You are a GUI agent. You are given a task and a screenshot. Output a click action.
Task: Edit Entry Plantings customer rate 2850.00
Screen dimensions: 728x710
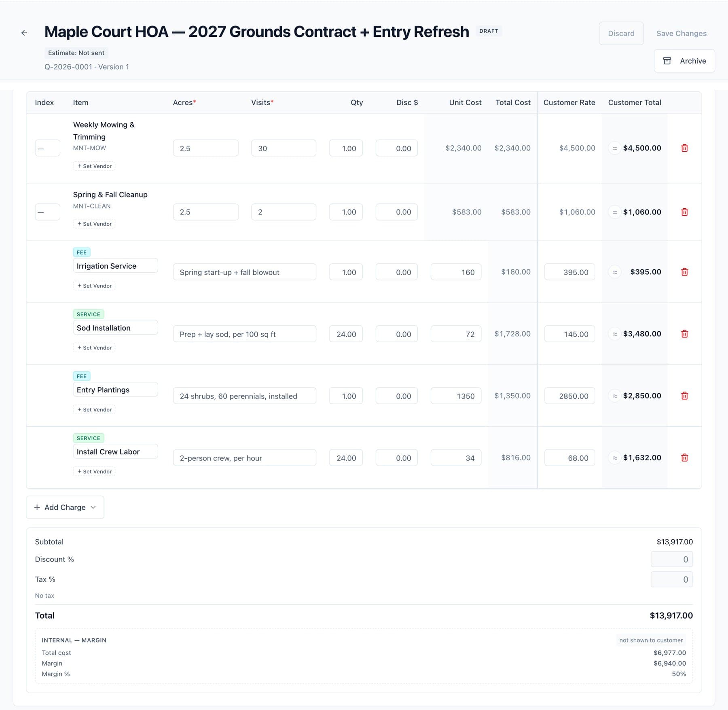(569, 396)
